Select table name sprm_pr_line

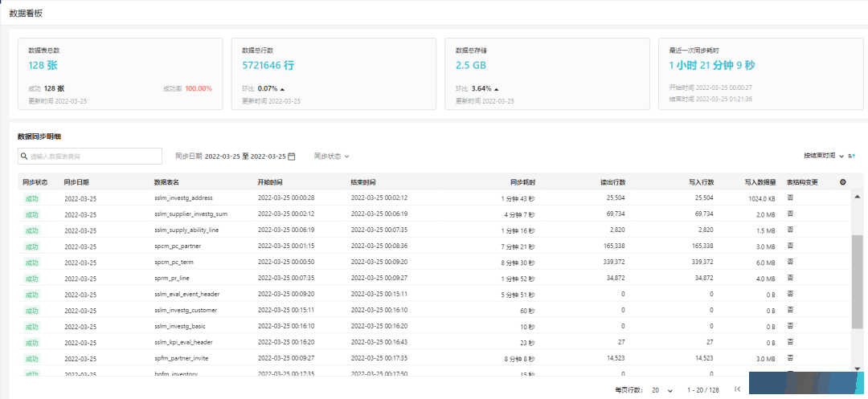pos(172,278)
